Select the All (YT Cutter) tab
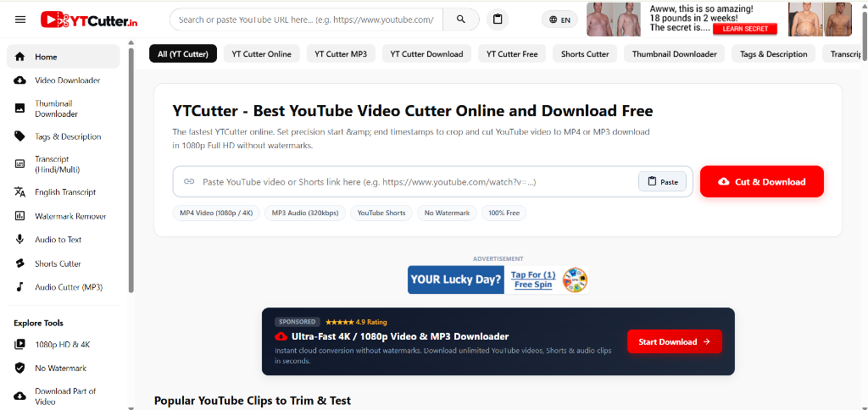The width and height of the screenshot is (868, 410). click(183, 53)
